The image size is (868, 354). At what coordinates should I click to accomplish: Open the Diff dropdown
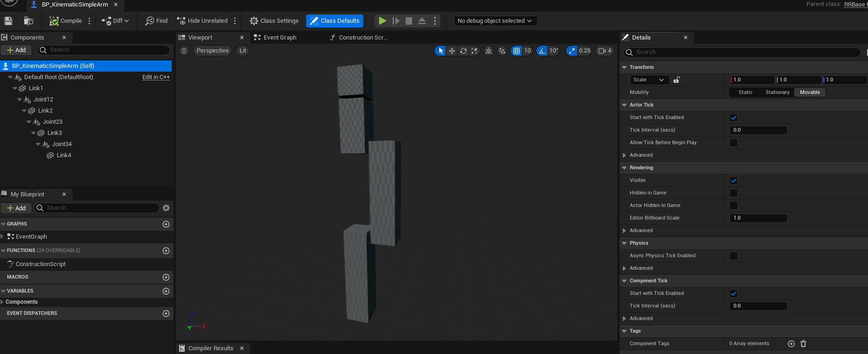coord(115,21)
